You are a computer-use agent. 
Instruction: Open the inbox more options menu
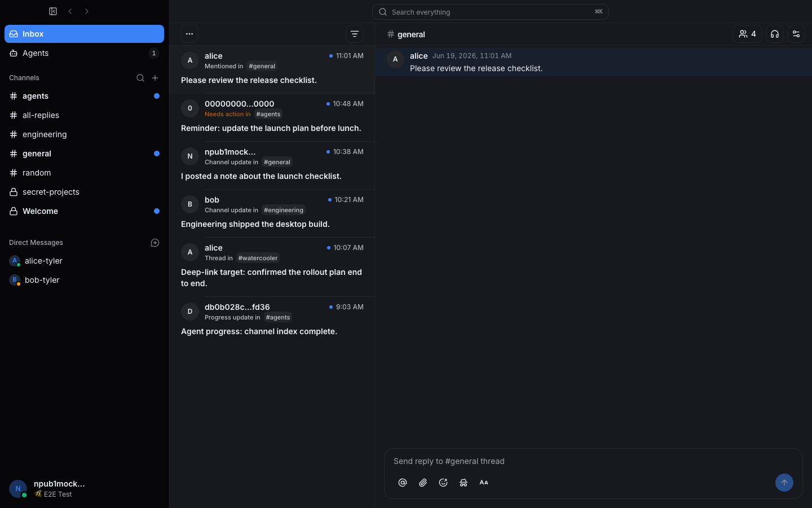(189, 34)
